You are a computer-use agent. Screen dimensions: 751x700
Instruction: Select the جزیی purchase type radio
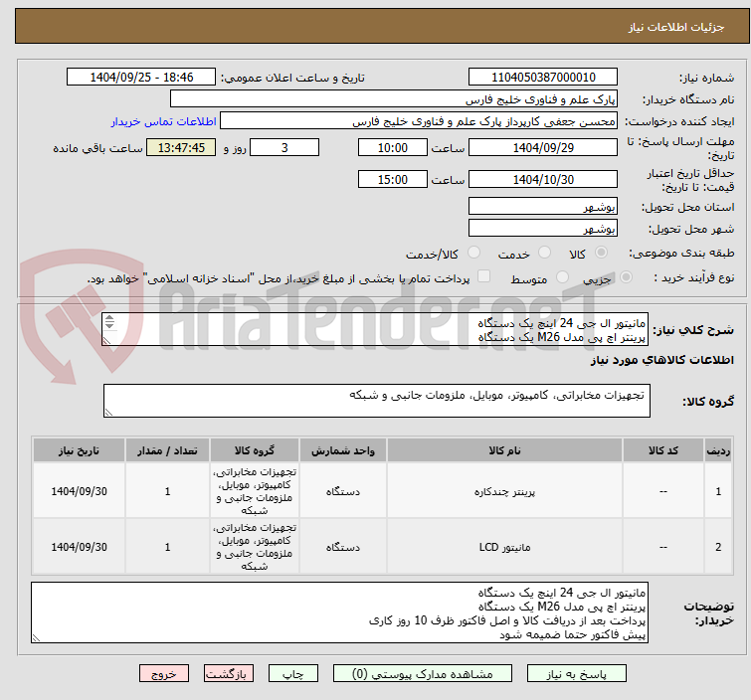pos(626,277)
